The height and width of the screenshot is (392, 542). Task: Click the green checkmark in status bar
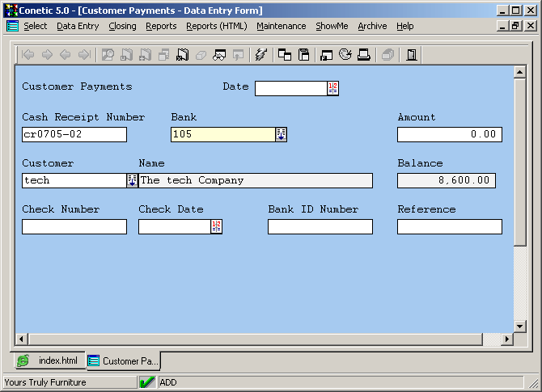click(x=147, y=382)
